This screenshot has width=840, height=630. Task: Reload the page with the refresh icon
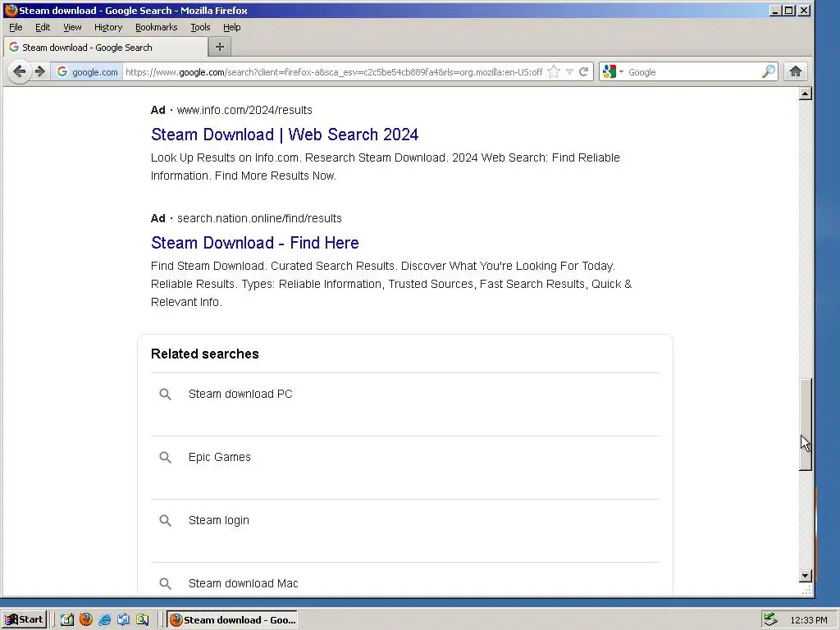click(x=583, y=72)
